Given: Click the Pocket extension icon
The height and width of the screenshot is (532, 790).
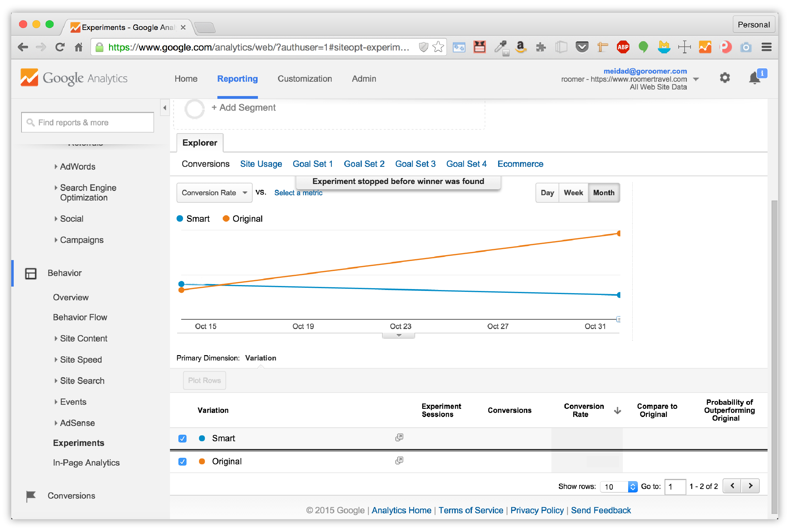Looking at the screenshot, I should (x=582, y=47).
